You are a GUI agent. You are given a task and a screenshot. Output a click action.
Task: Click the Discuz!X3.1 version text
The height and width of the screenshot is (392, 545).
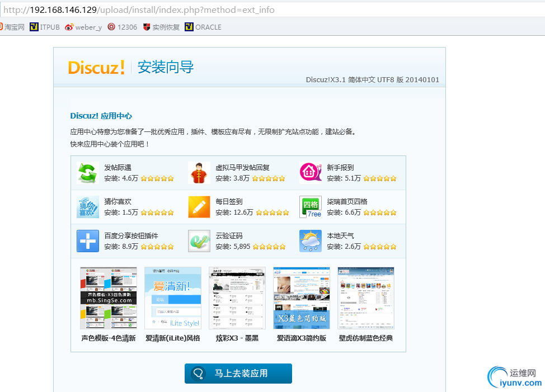click(x=373, y=80)
